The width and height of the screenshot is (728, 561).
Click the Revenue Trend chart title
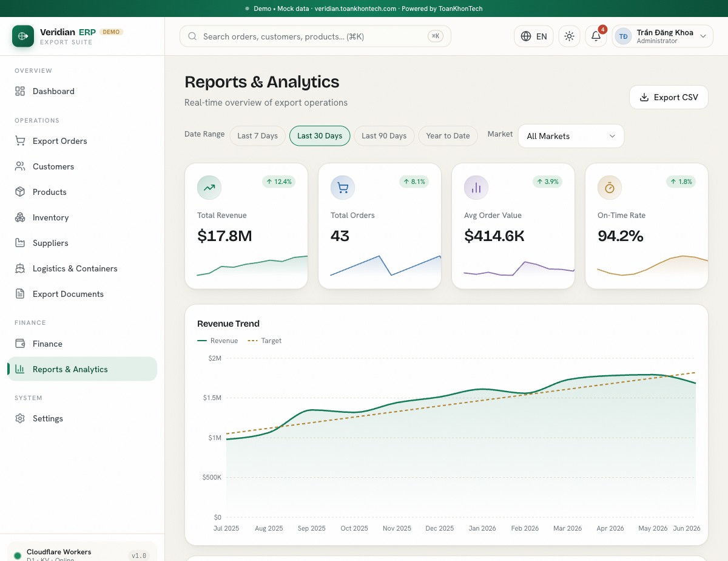[x=228, y=324]
